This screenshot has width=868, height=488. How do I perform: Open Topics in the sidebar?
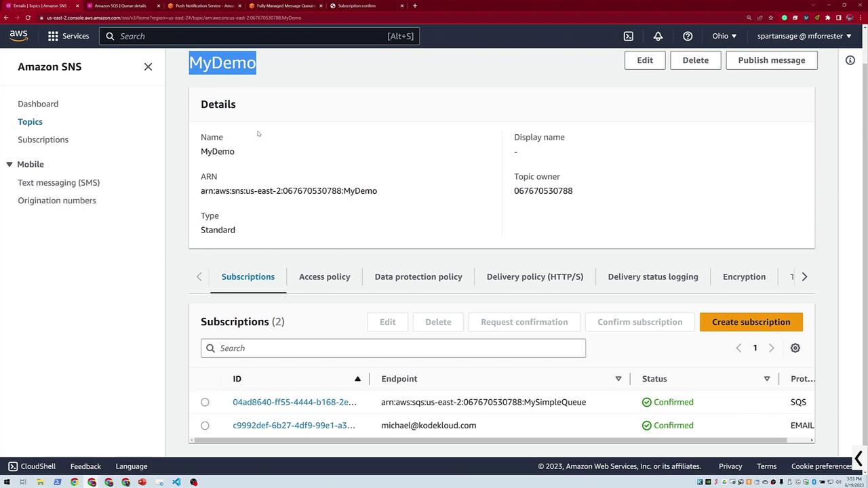point(30,122)
